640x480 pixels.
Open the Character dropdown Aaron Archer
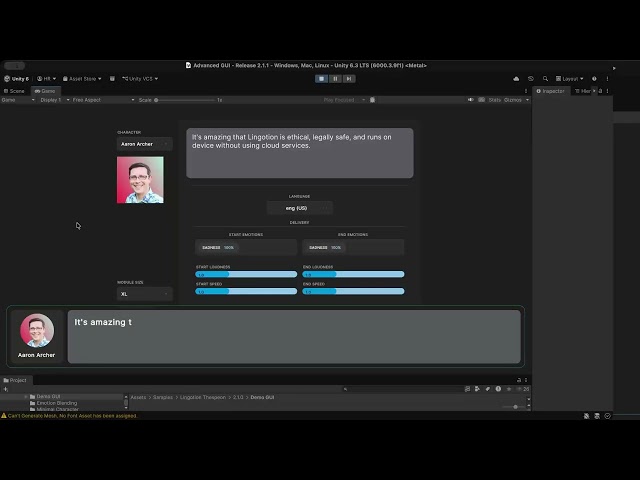(x=144, y=144)
